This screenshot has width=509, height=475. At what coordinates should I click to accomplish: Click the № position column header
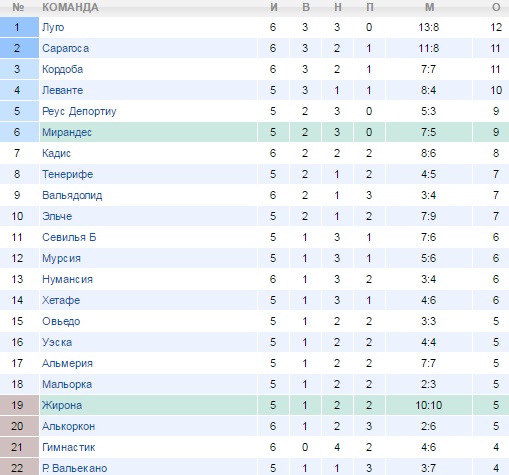click(18, 7)
